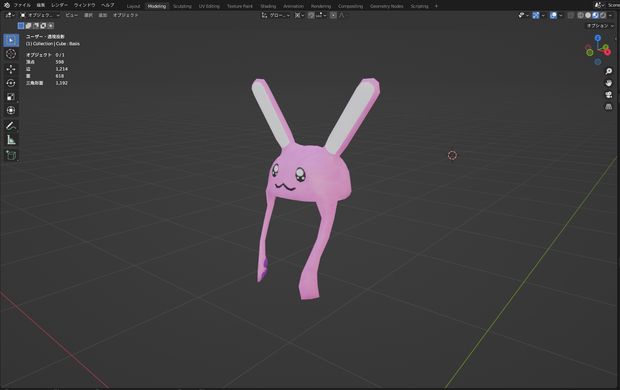Select the Select Box tool

[x=11, y=40]
